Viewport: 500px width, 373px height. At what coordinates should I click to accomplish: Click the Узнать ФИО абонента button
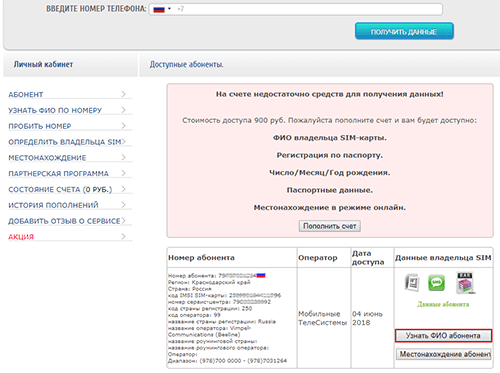(443, 336)
